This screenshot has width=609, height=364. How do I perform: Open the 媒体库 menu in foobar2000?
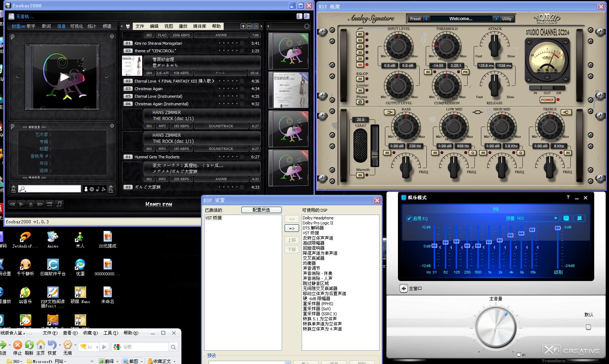(x=200, y=26)
